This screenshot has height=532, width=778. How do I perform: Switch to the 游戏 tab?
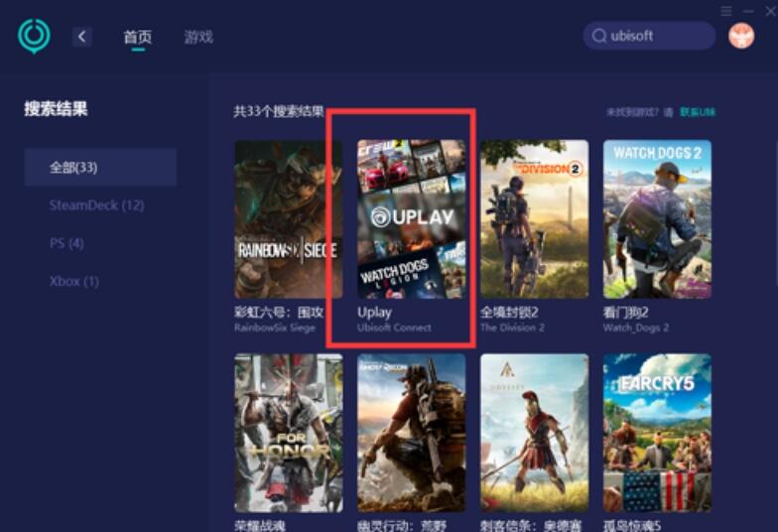tap(198, 37)
